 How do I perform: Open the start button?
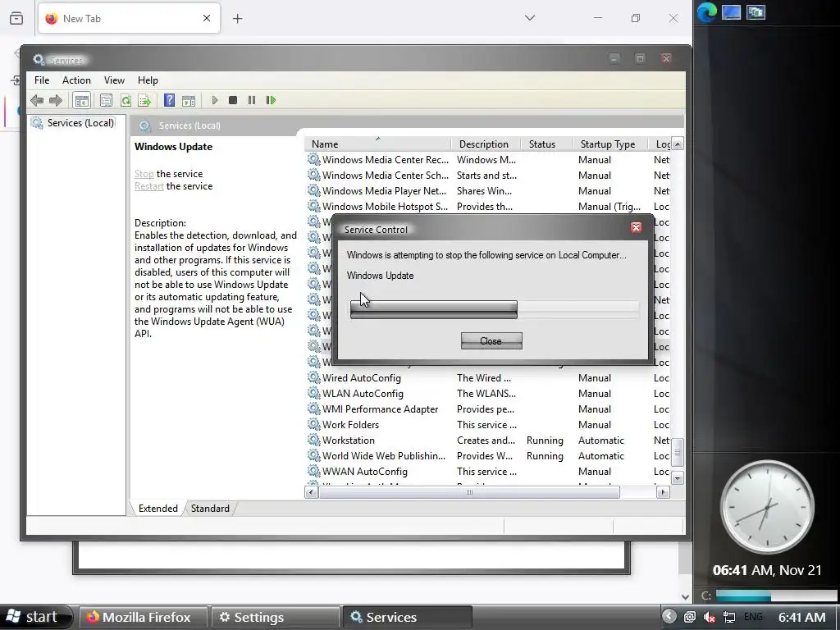click(34, 617)
